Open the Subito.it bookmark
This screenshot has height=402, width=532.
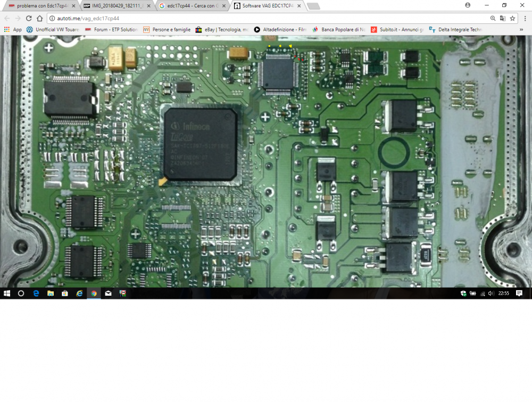point(397,30)
